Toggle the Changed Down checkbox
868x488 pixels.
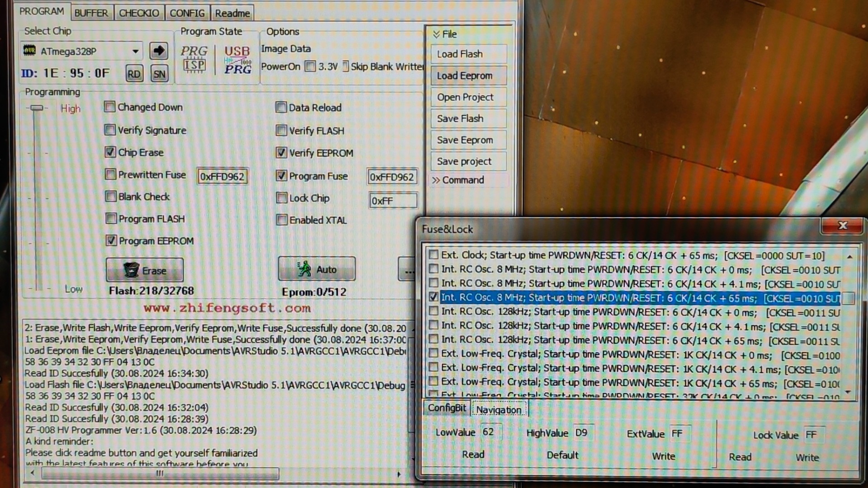[x=109, y=107]
